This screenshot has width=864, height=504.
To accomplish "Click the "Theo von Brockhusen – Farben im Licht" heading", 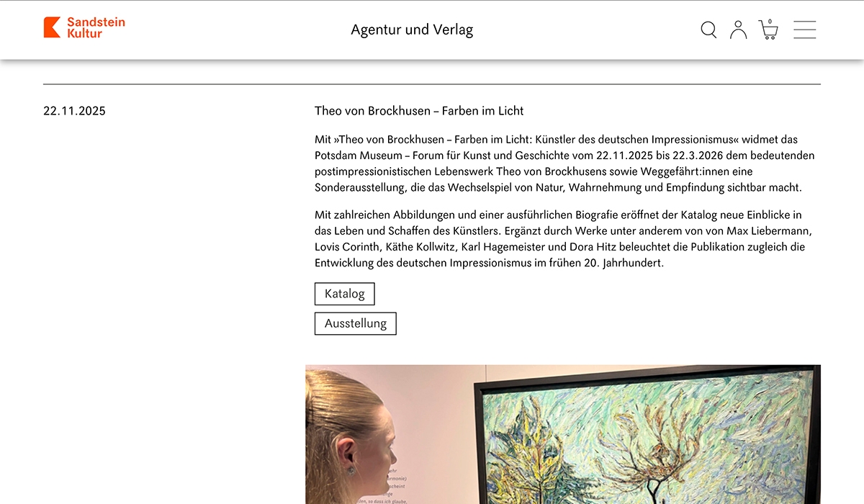I will [419, 111].
